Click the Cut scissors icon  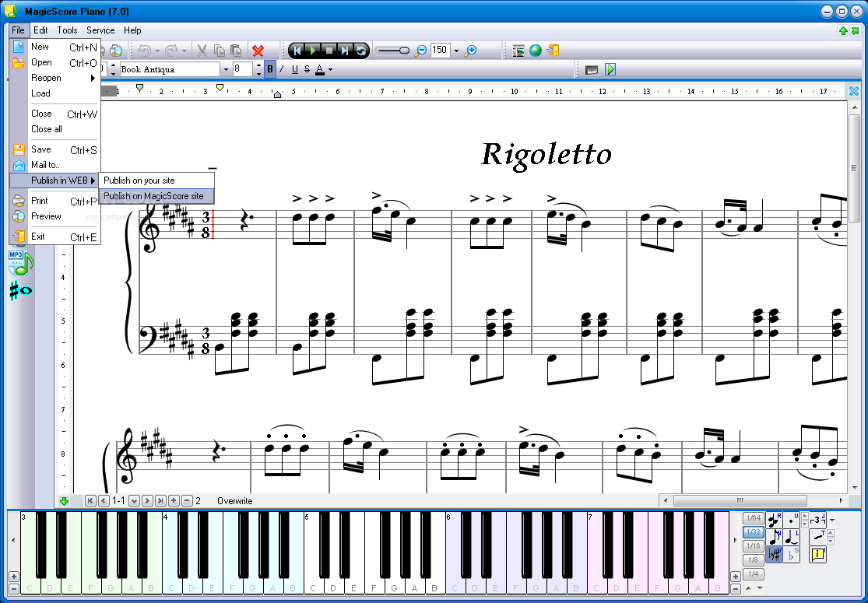pos(202,51)
